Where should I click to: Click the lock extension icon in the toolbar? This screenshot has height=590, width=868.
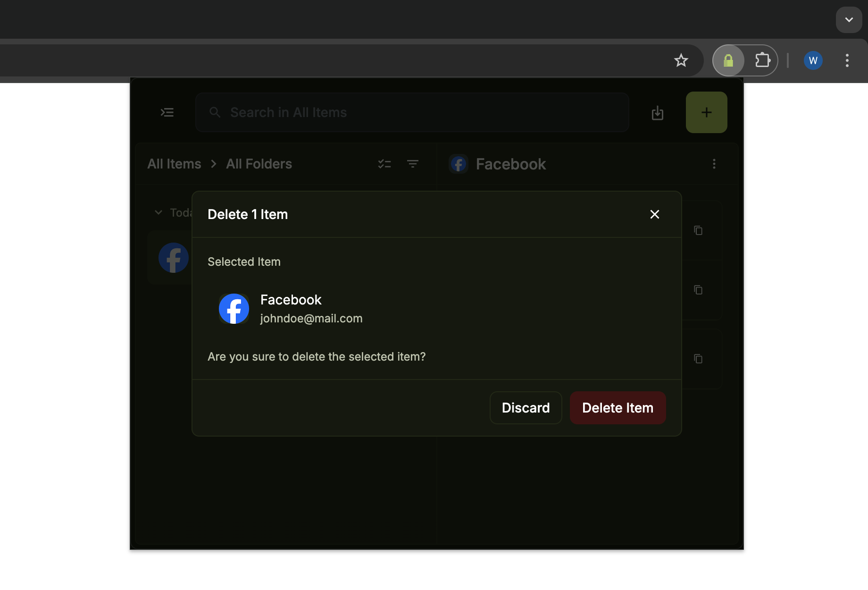point(728,60)
